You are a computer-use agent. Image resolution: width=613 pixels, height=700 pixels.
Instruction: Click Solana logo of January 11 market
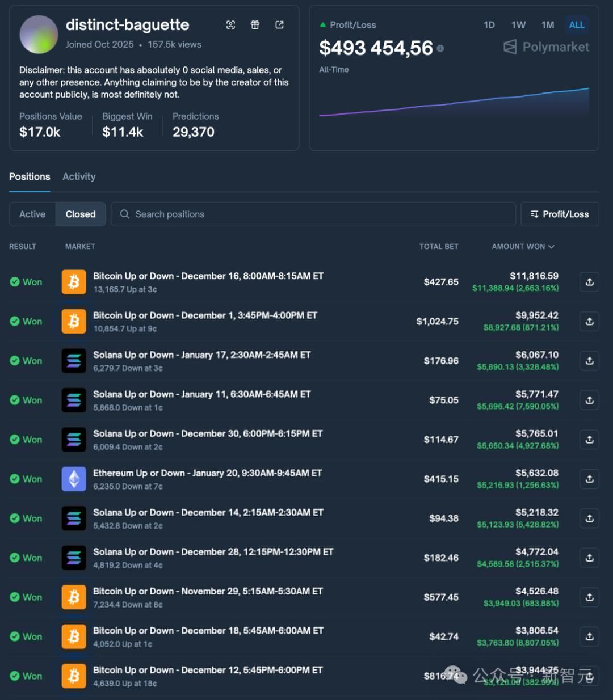click(x=74, y=400)
